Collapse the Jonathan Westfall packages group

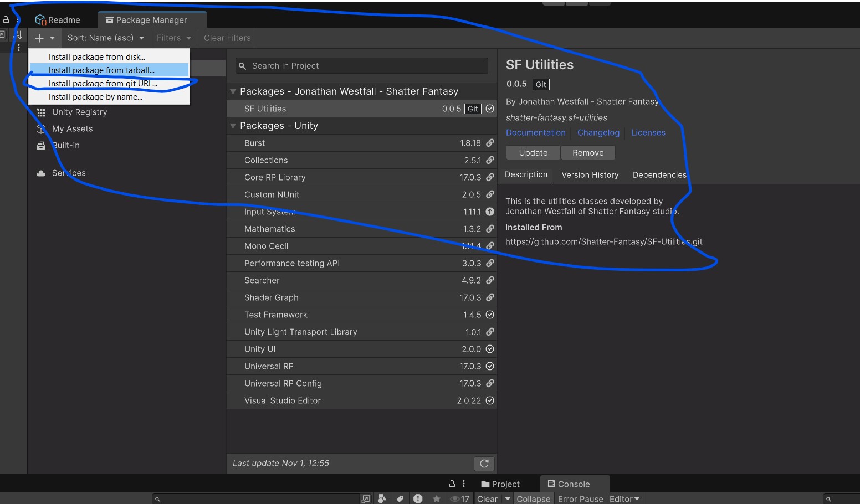pos(233,91)
